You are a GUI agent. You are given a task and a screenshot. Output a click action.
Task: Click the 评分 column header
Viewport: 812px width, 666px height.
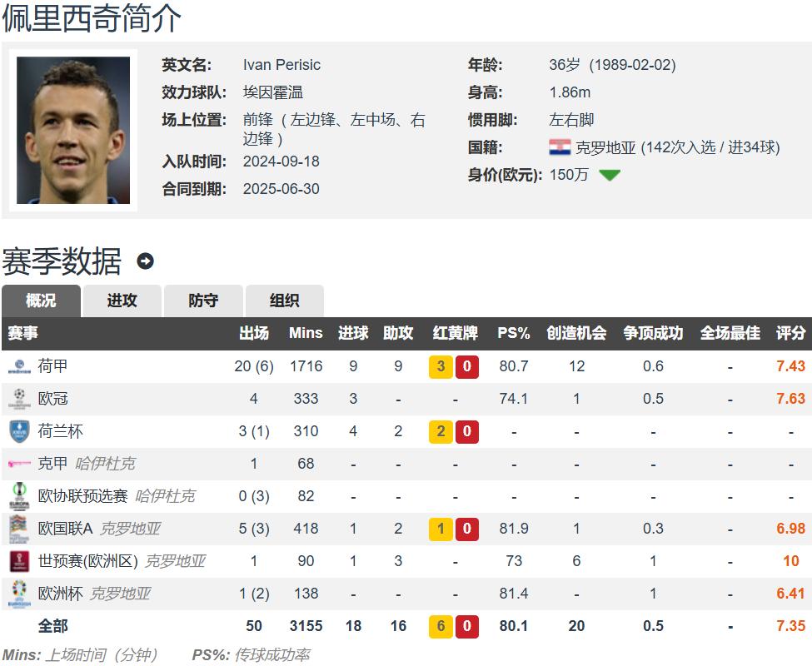[790, 333]
